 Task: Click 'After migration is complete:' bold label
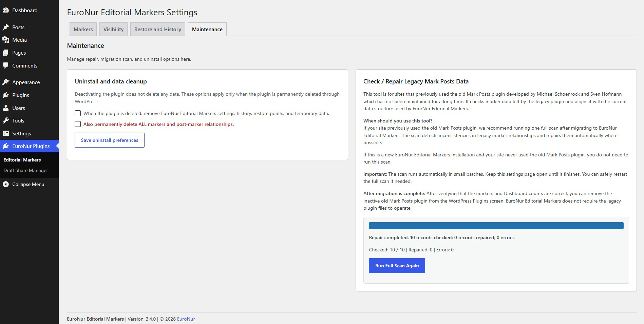coord(394,193)
